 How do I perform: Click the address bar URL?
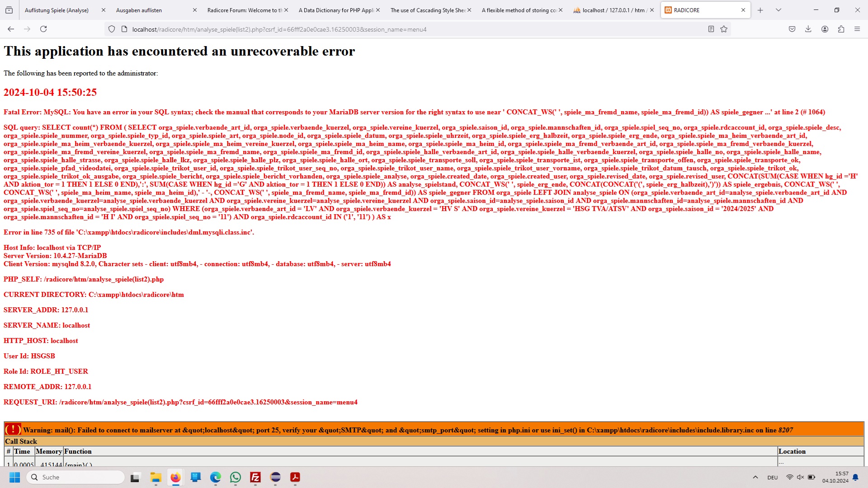coord(407,29)
